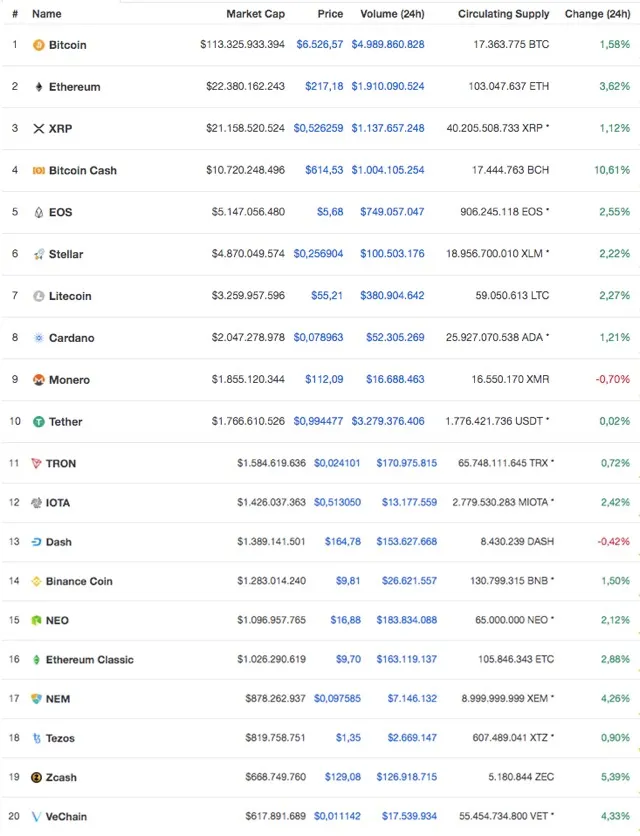Click circulating supply 17.363.775 BTC
This screenshot has height=836, width=640.
511,44
